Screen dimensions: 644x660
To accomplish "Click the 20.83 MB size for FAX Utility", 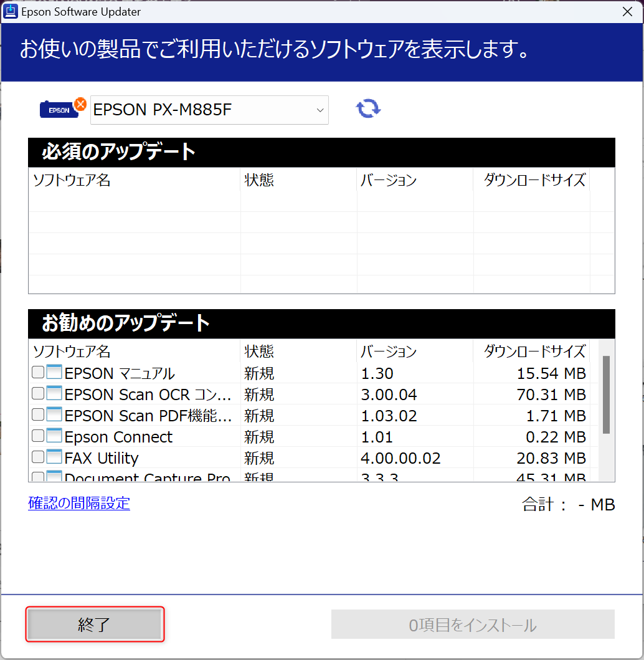I will (x=551, y=458).
